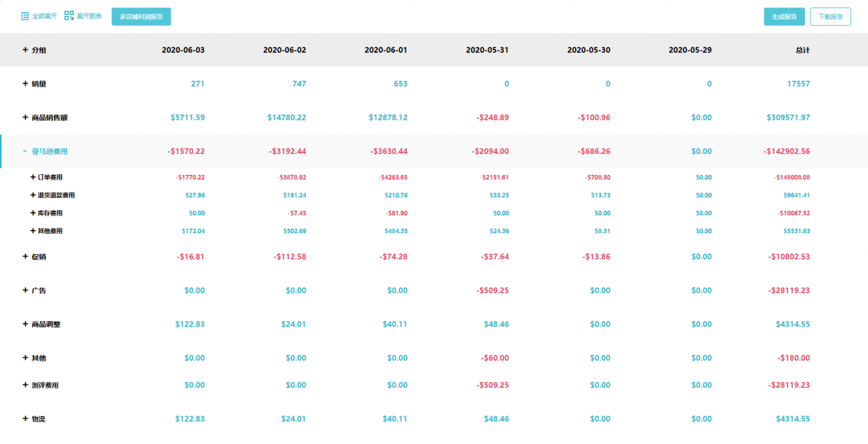The image size is (868, 444).
Task: Download report via 下载报告 button
Action: pos(830,17)
